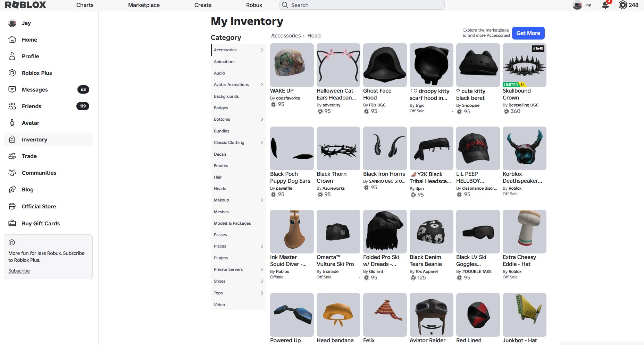Click the Search input field

pos(362,5)
